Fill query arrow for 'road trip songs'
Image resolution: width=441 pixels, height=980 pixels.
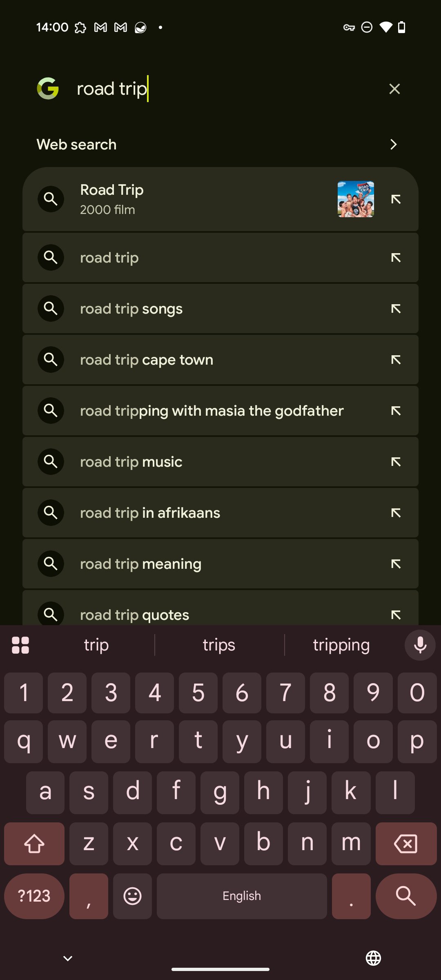coord(396,309)
